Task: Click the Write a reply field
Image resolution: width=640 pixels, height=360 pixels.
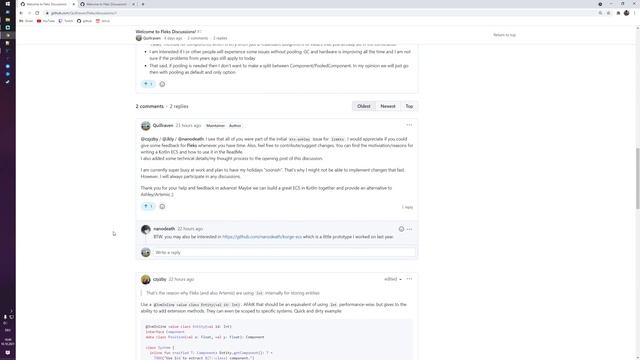Action: pos(284,253)
